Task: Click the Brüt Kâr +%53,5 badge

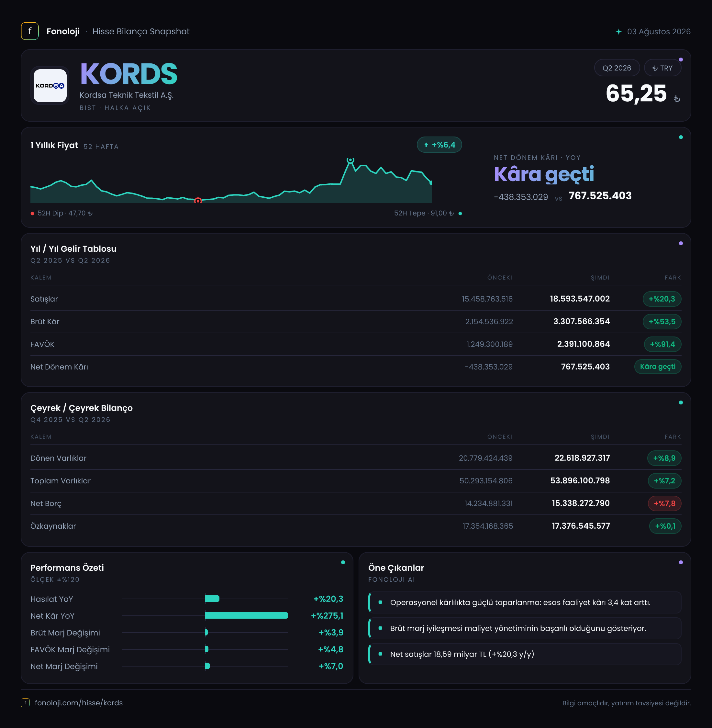Action: (x=662, y=322)
